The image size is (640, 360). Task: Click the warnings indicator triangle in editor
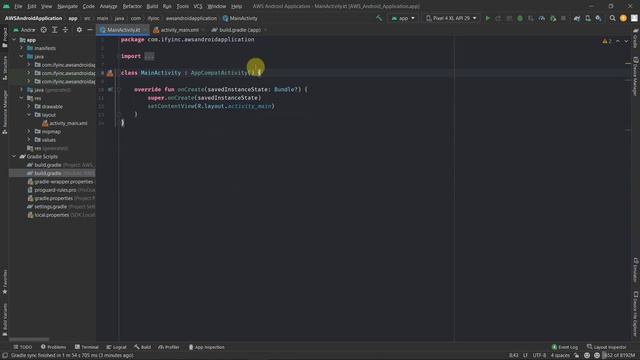[605, 41]
